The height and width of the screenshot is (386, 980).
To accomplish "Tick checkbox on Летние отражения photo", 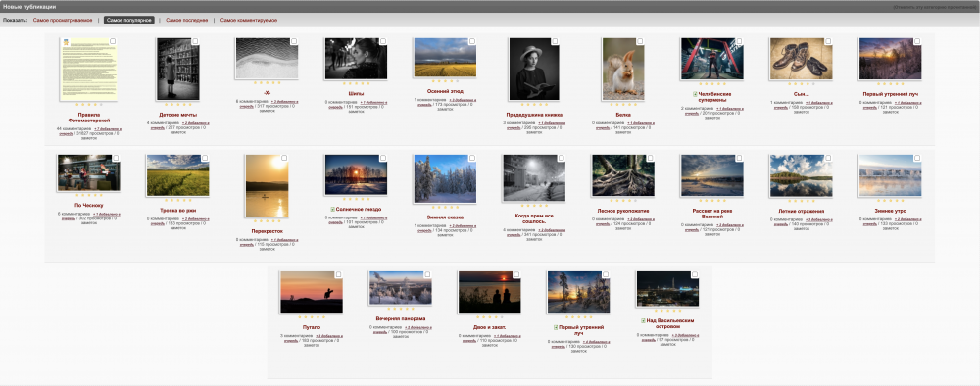I will (827, 158).
